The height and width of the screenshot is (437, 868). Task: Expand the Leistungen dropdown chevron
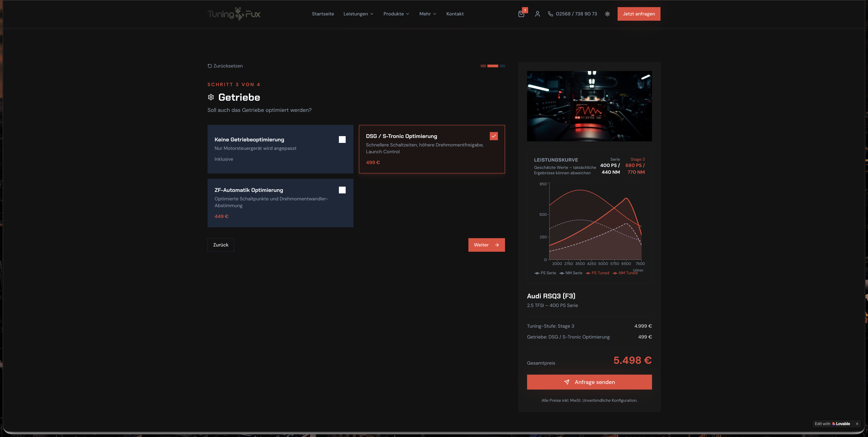[x=372, y=14]
